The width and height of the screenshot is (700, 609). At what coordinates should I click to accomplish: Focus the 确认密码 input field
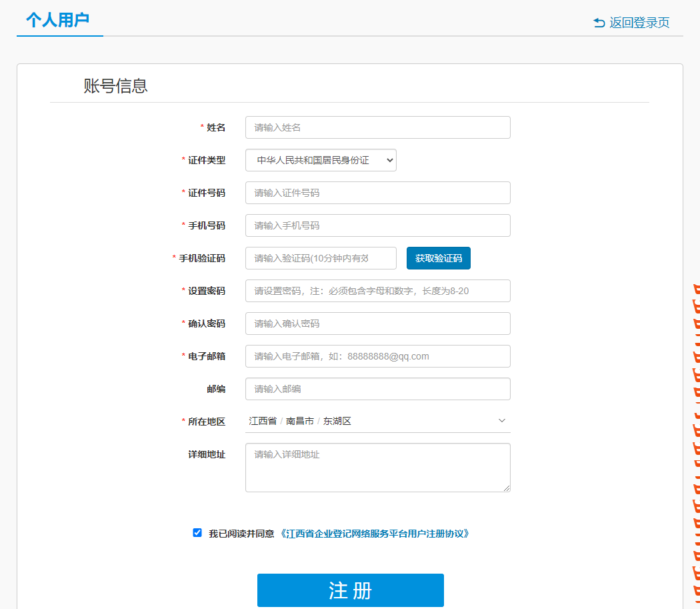click(x=377, y=324)
